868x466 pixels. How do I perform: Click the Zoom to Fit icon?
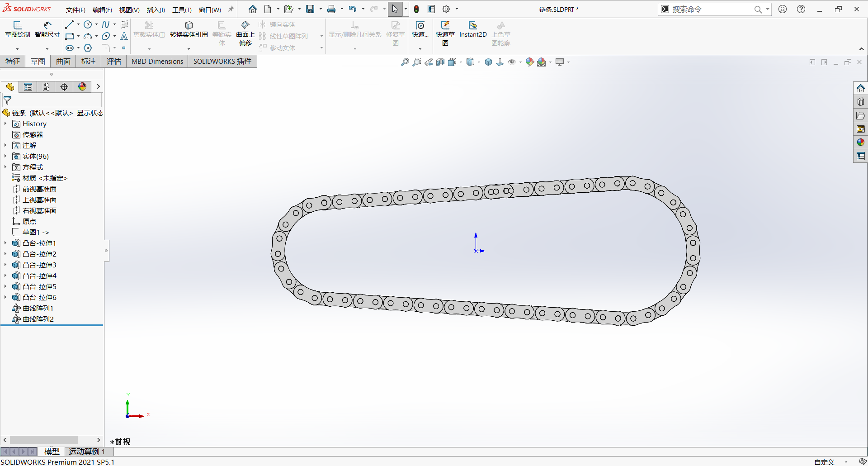click(x=405, y=62)
